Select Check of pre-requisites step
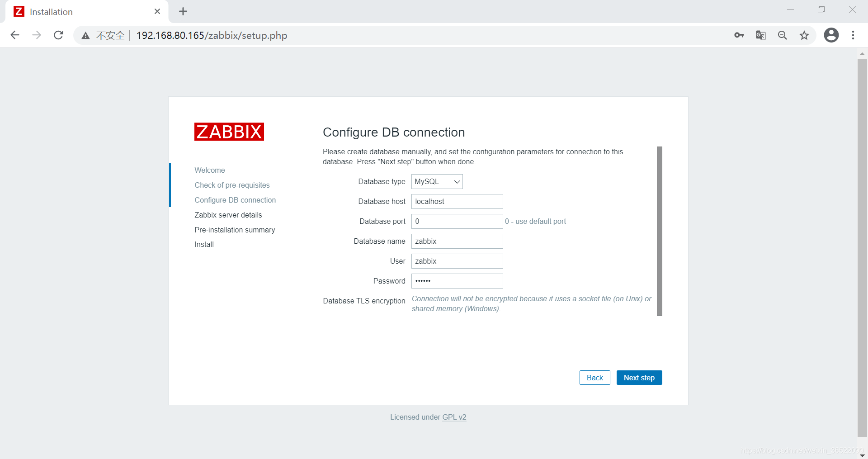 click(232, 185)
